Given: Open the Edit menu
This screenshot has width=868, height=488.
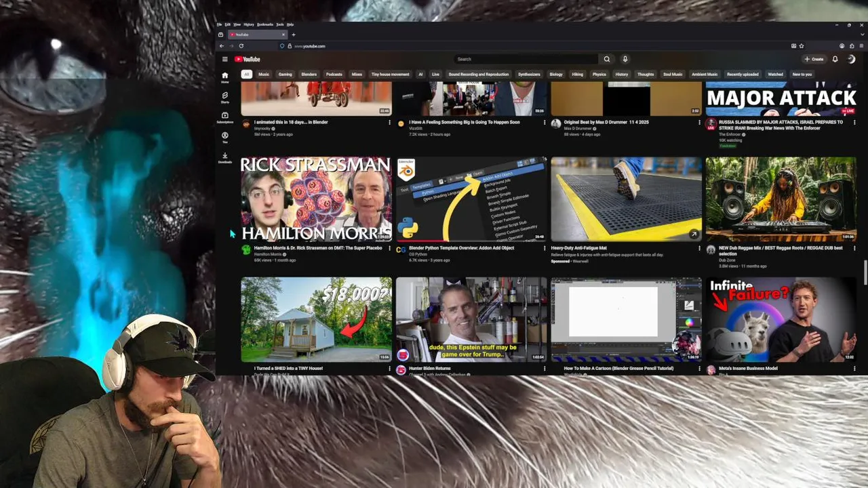Looking at the screenshot, I should 228,24.
